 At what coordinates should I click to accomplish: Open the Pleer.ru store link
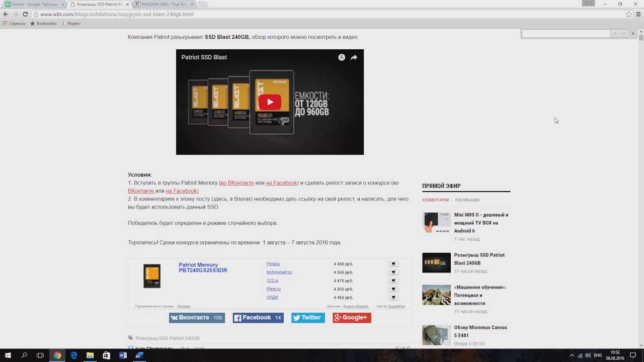274,289
